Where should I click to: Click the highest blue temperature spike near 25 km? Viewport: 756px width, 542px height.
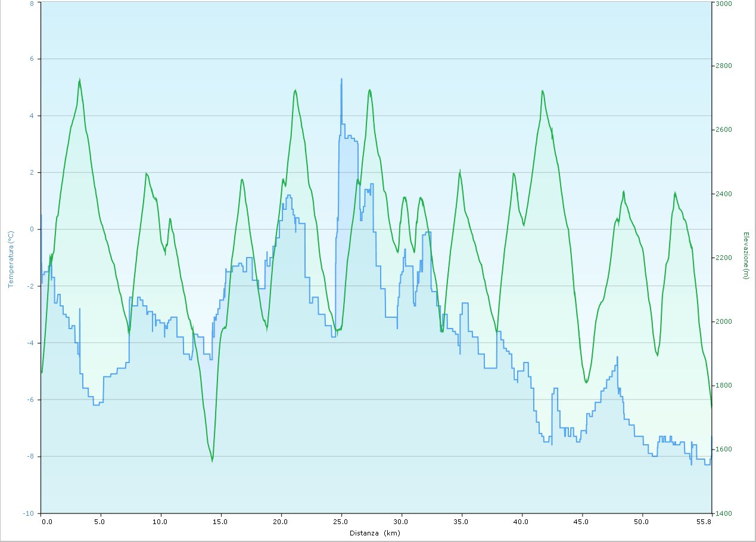(341, 79)
